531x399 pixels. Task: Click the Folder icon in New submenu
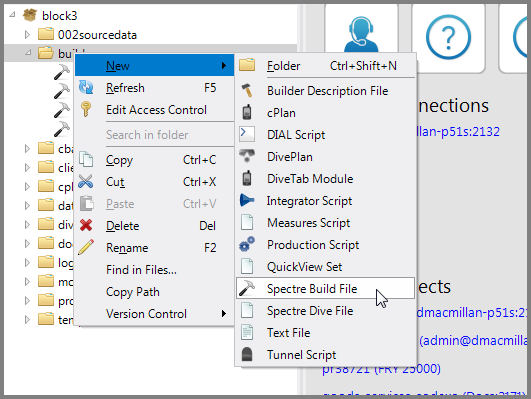pyautogui.click(x=247, y=65)
